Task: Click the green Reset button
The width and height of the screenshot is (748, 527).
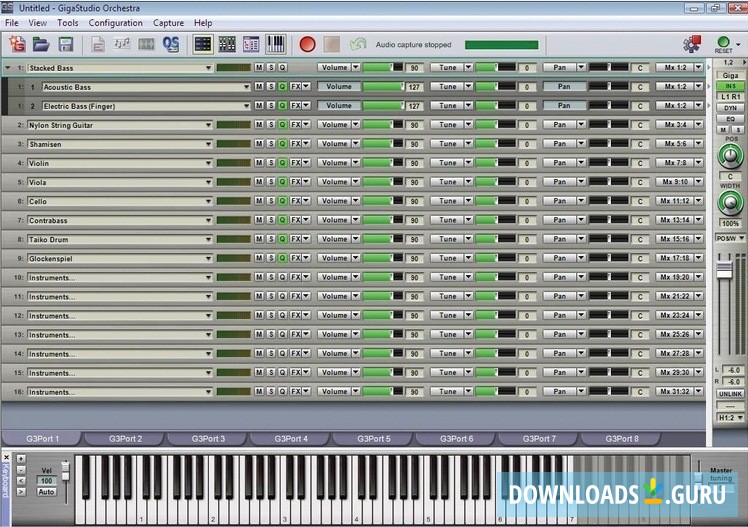Action: pos(723,44)
